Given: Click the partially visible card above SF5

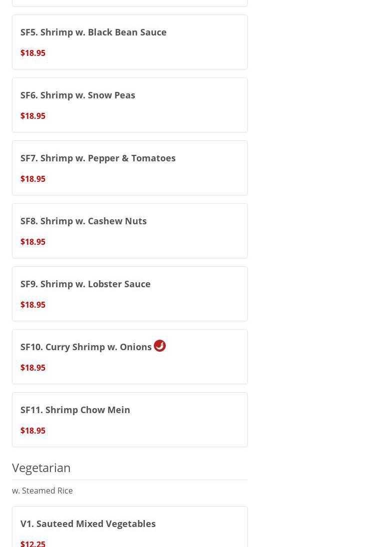Looking at the screenshot, I should [x=130, y=2].
